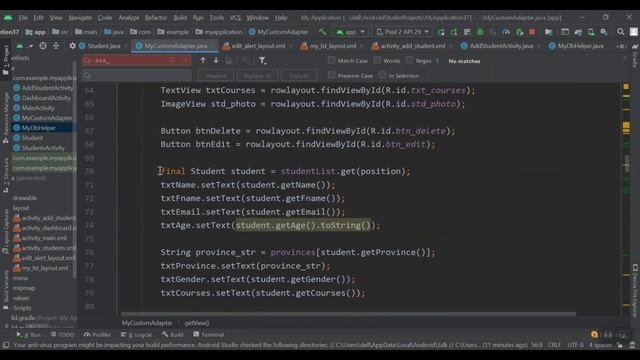Screen dimensions: 640x360
Task: Enable the In Selection checkbox
Action: coord(382,75)
